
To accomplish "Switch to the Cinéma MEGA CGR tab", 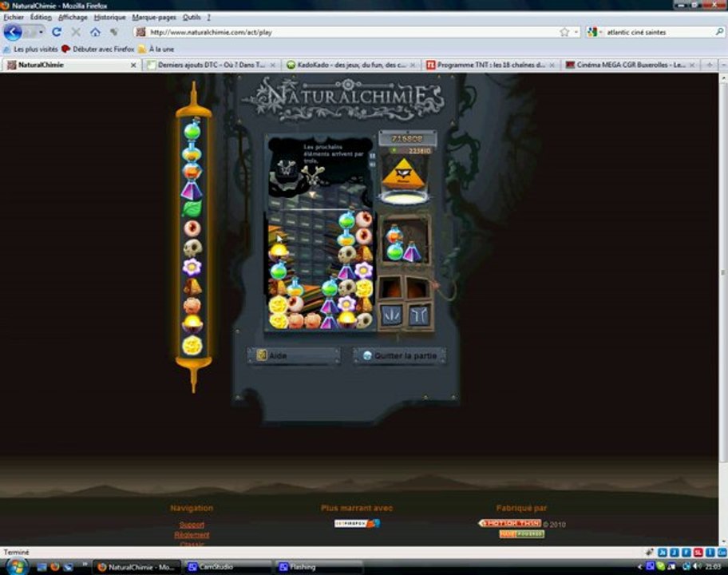I will 631,65.
